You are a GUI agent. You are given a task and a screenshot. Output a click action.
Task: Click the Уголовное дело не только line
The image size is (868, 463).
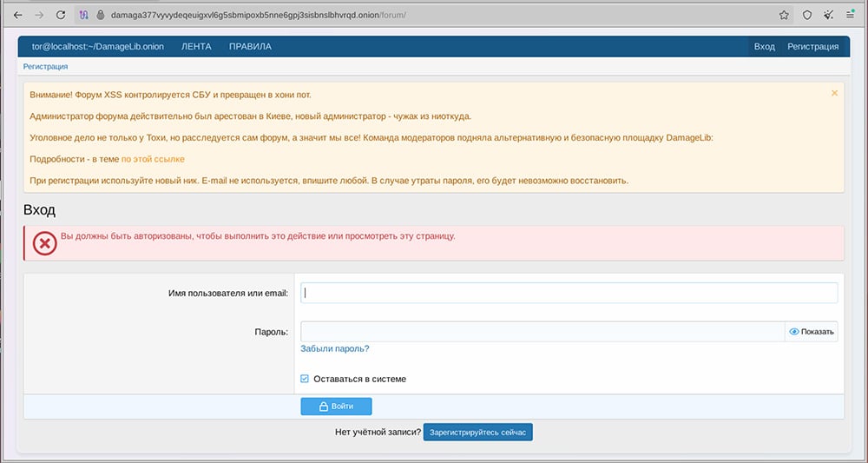pos(372,138)
